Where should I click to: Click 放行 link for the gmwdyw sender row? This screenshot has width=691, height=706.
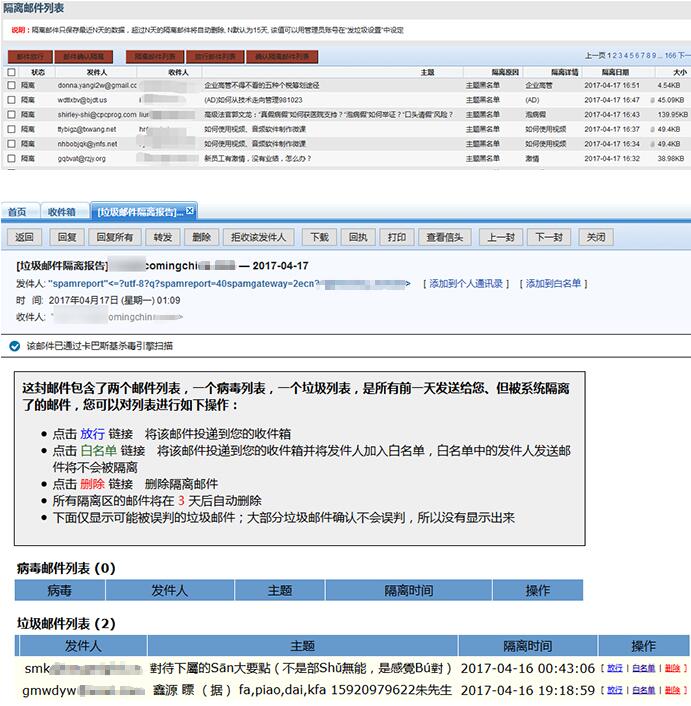[x=615, y=690]
